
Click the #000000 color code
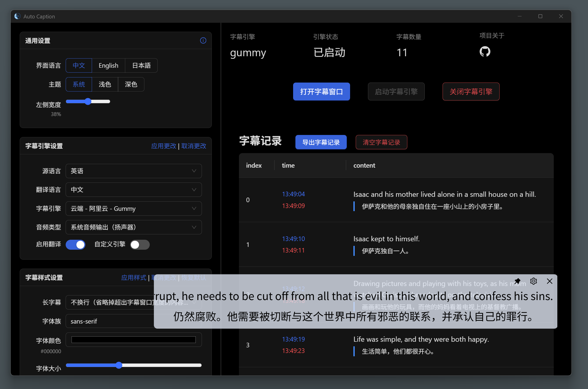pyautogui.click(x=51, y=351)
